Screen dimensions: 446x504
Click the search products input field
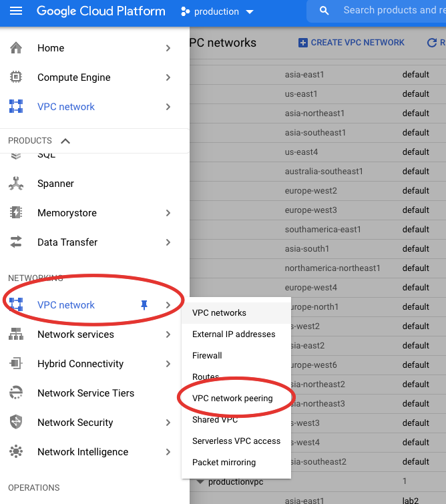tap(387, 11)
